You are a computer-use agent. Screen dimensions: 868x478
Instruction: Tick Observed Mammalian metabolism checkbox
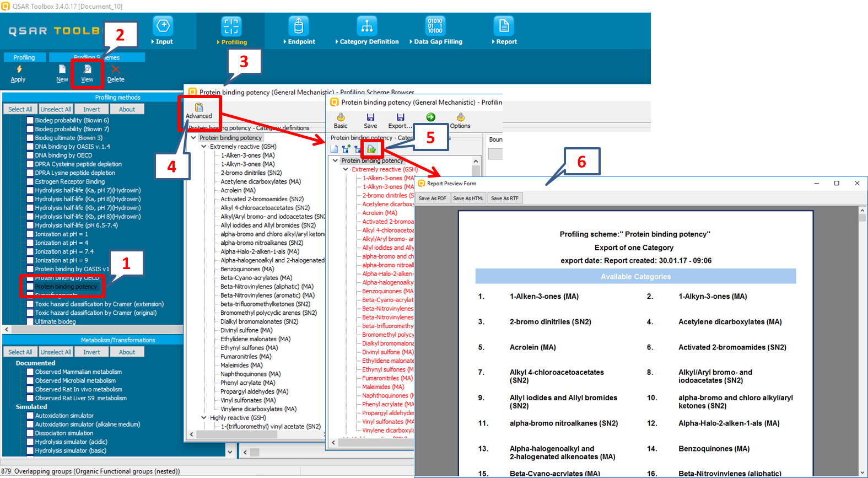[x=30, y=372]
